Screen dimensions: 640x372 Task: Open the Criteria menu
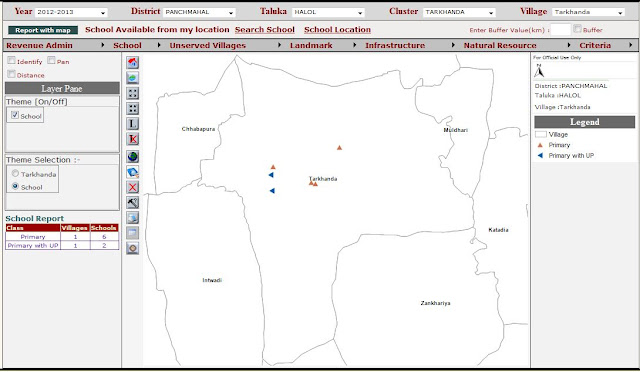click(595, 45)
